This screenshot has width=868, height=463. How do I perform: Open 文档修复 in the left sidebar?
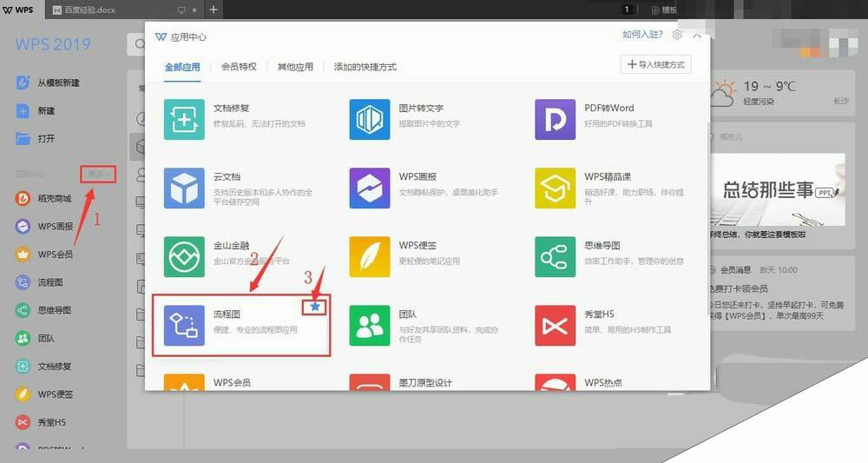click(x=43, y=366)
